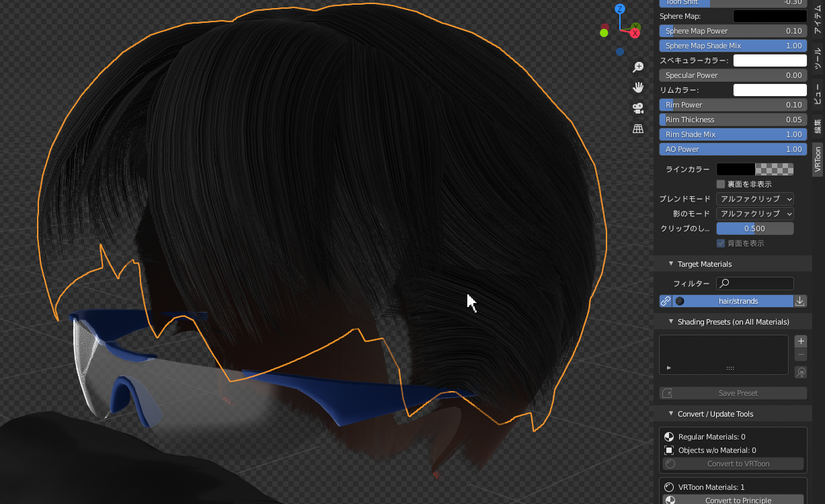The height and width of the screenshot is (504, 825).
Task: Collapse the Target Materials section
Action: pyautogui.click(x=671, y=264)
